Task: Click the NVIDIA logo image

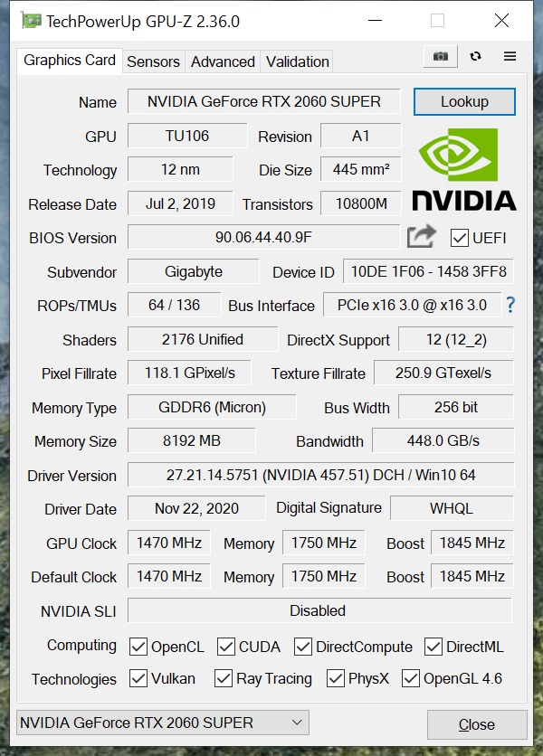Action: click(464, 169)
